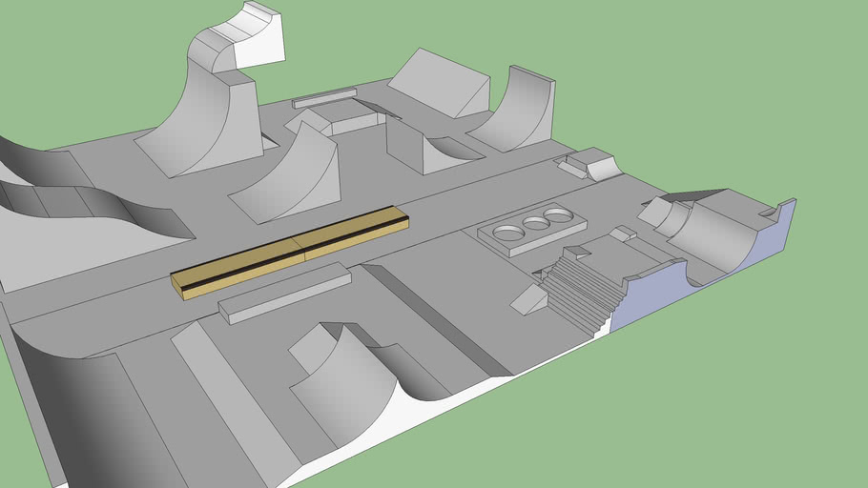This screenshot has width=868, height=488.
Task: Select the mid-size quarter pipe above the yellow box
Action: coord(296,181)
